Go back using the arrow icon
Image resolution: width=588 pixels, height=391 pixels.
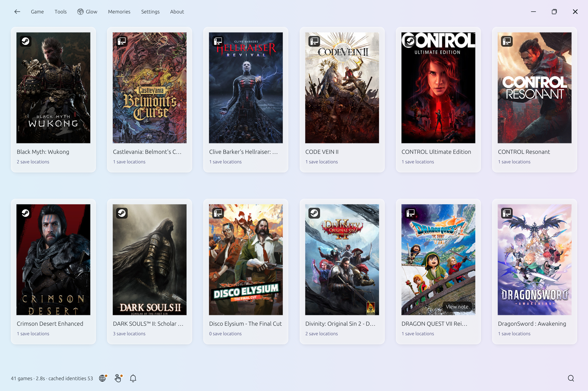pos(17,12)
